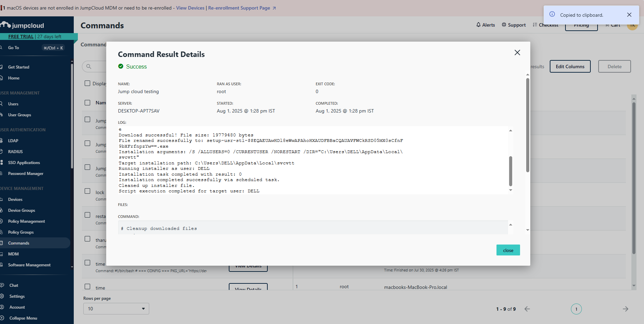The width and height of the screenshot is (644, 324).
Task: Check the last time row checkbox
Action: 87,286
